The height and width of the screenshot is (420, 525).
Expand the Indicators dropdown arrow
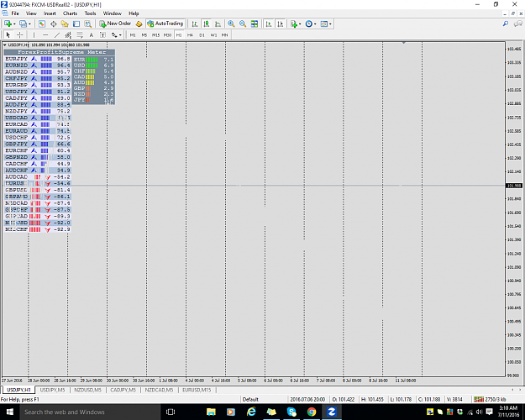pos(300,24)
